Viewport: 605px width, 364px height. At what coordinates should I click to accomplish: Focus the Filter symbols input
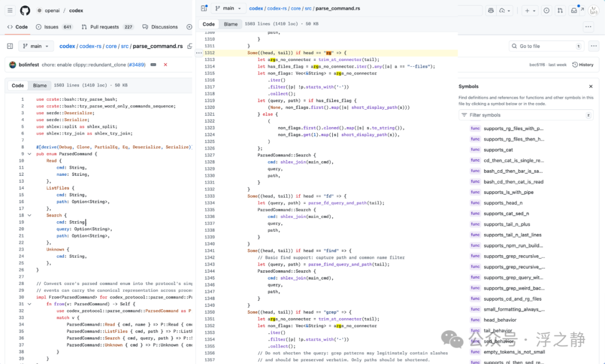tap(525, 115)
